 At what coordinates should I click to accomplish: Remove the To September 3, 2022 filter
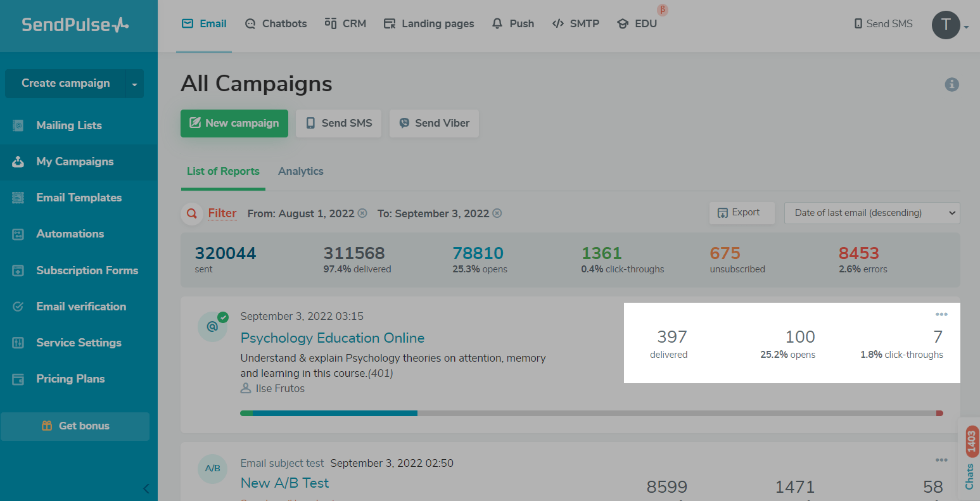click(497, 213)
